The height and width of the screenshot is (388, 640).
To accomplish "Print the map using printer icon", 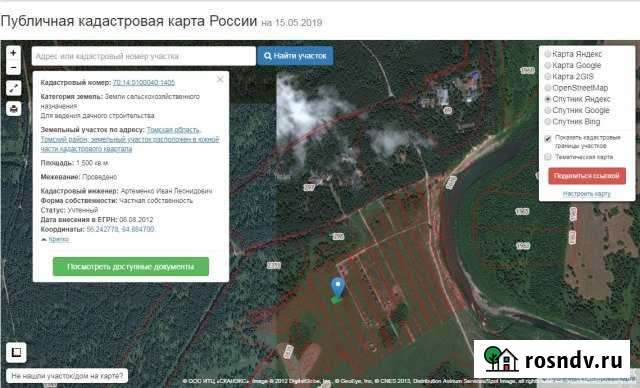I will [13, 109].
